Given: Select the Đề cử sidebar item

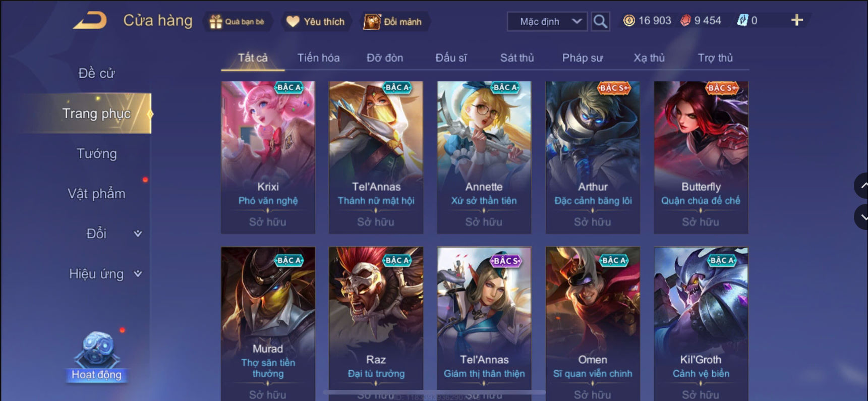Looking at the screenshot, I should coord(96,73).
